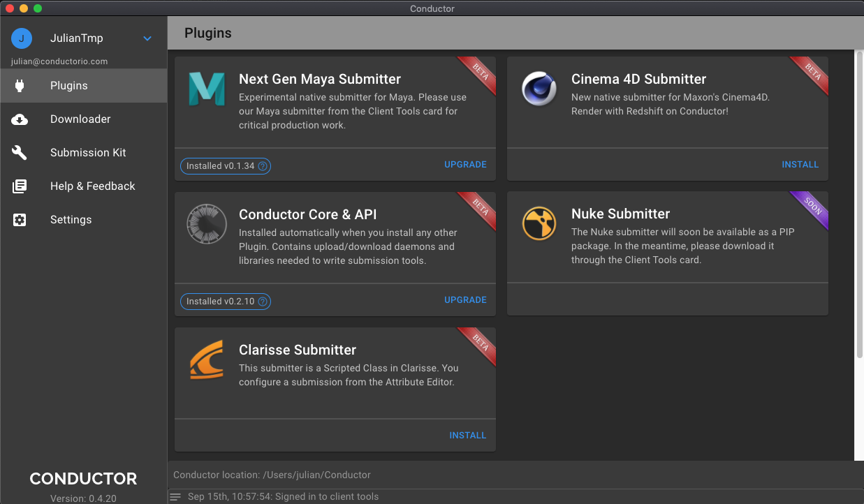The image size is (864, 504).
Task: Click the Nuke logo icon
Action: pyautogui.click(x=539, y=223)
